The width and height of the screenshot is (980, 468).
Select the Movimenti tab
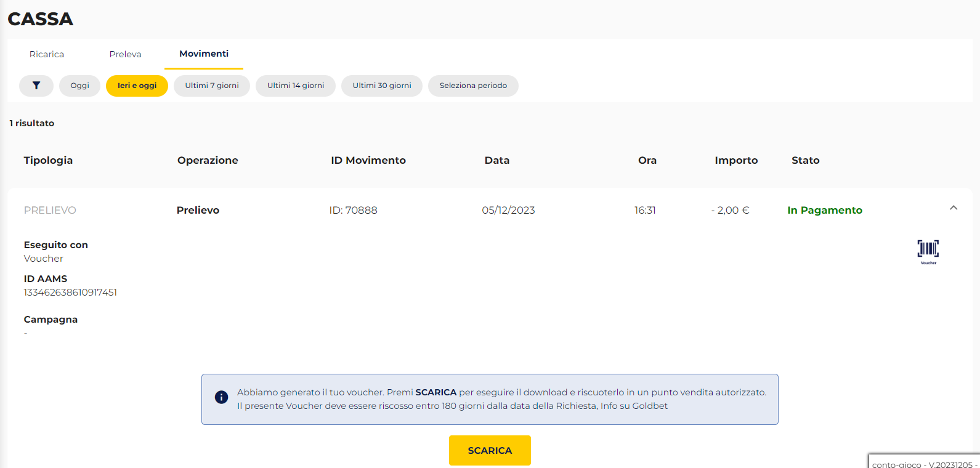coord(204,54)
